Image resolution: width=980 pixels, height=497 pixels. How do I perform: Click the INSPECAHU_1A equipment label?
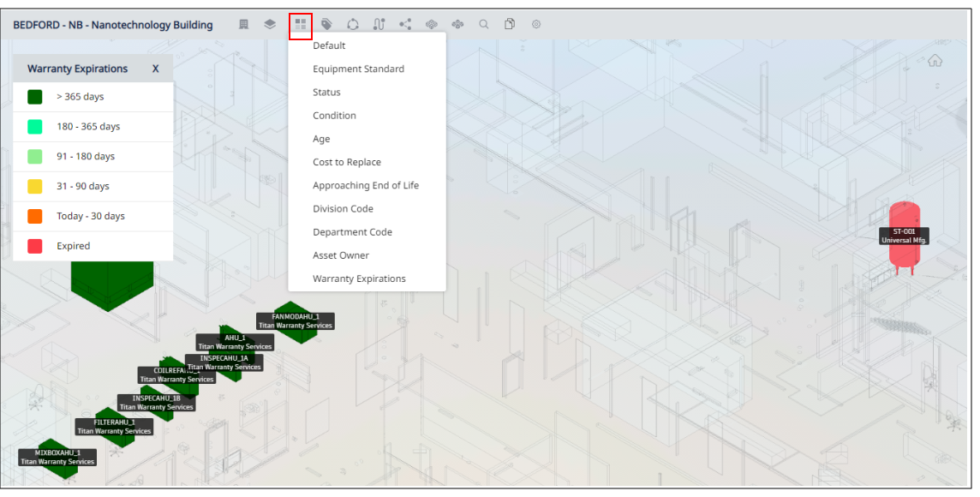coord(225,362)
